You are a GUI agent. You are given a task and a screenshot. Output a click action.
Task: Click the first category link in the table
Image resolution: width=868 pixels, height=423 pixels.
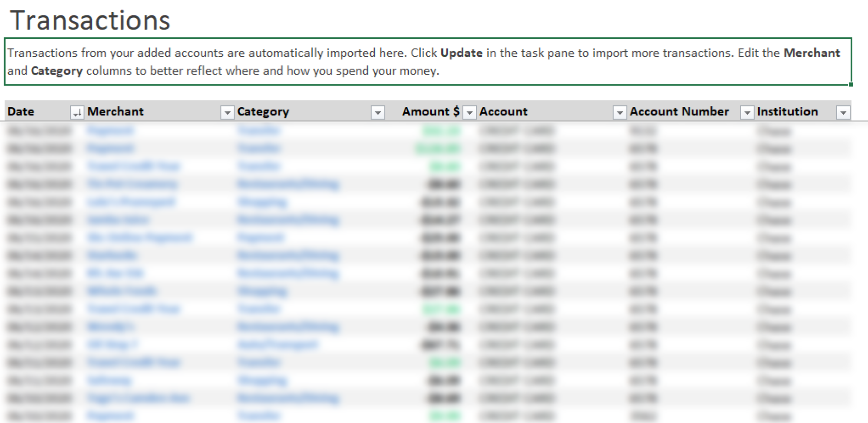259,130
